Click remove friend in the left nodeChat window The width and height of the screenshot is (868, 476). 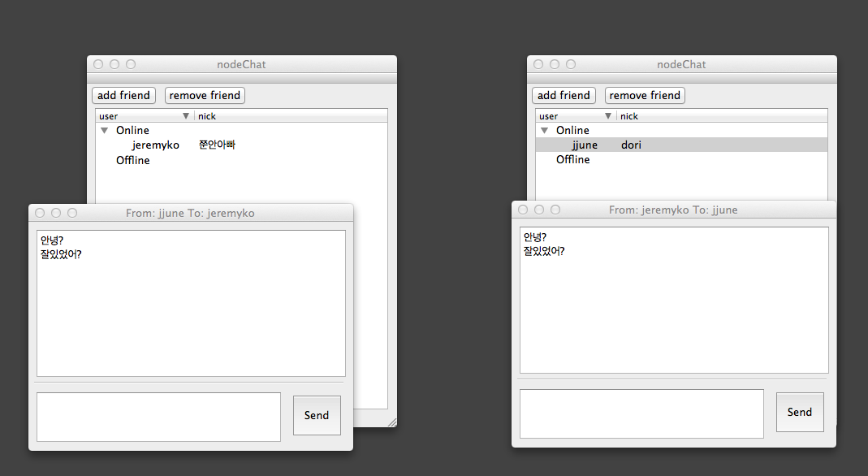pos(205,95)
